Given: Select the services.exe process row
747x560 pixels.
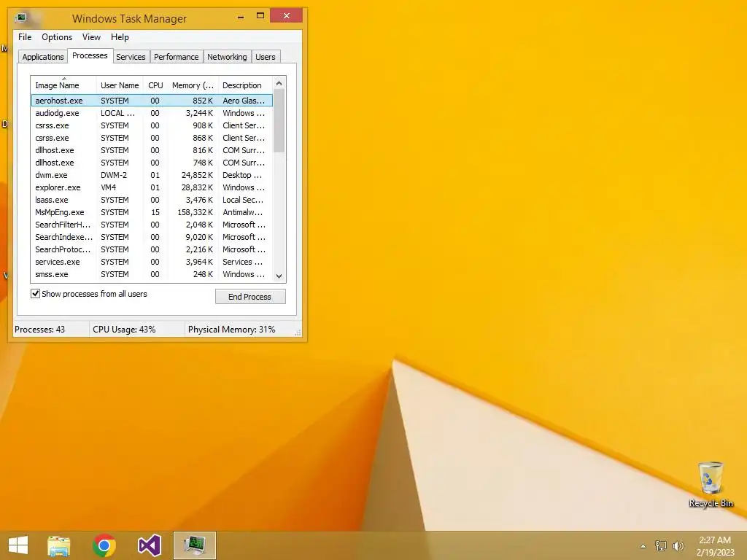Looking at the screenshot, I should [152, 262].
